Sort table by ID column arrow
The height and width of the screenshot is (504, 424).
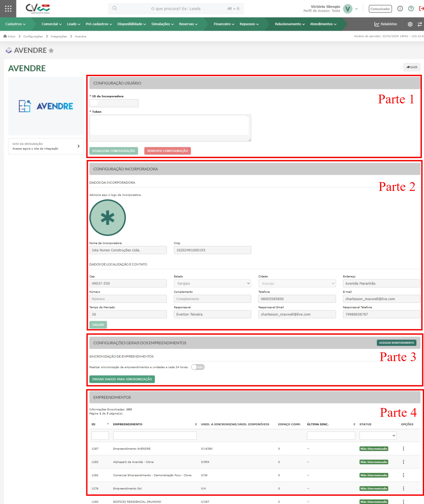[108, 424]
